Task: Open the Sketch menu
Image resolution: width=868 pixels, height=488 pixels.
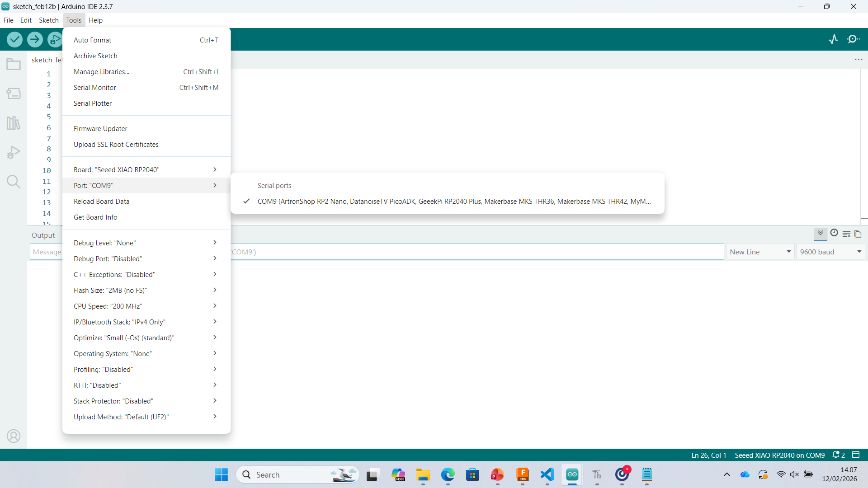Action: pos(48,20)
